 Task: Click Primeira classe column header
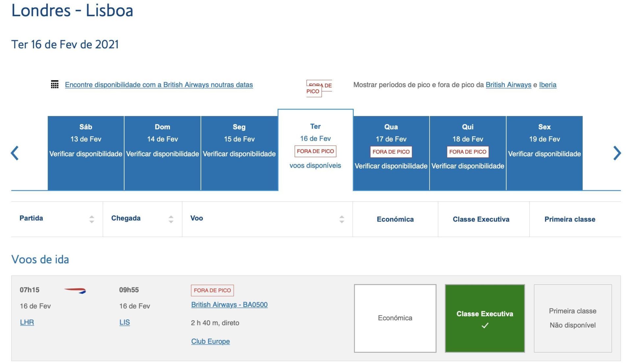[570, 219]
